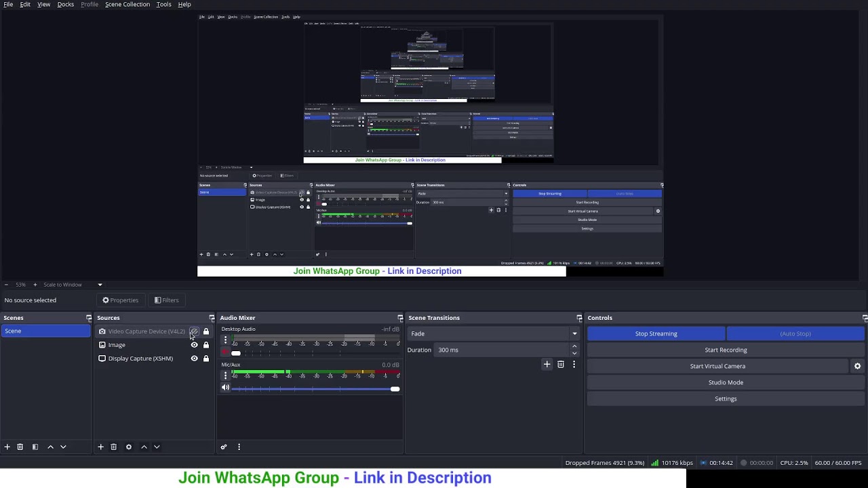This screenshot has height=488, width=868.
Task: Remove the selected scene using the trash icon
Action: (x=20, y=447)
